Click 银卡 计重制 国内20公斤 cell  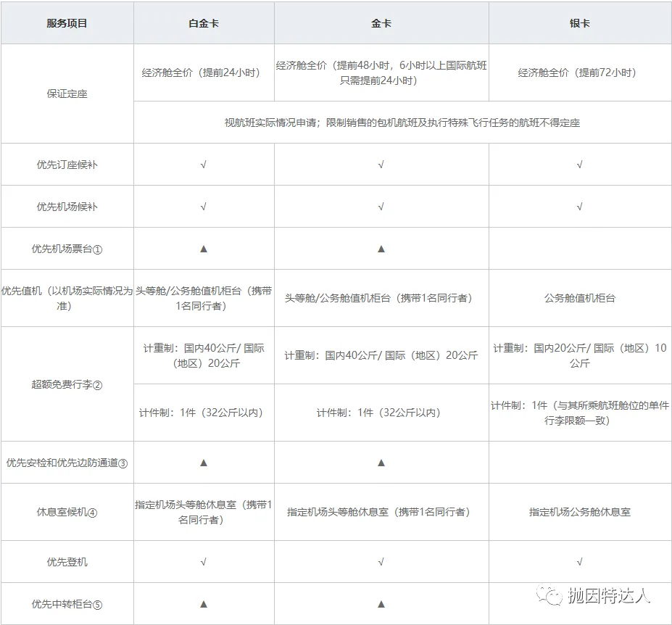click(579, 355)
